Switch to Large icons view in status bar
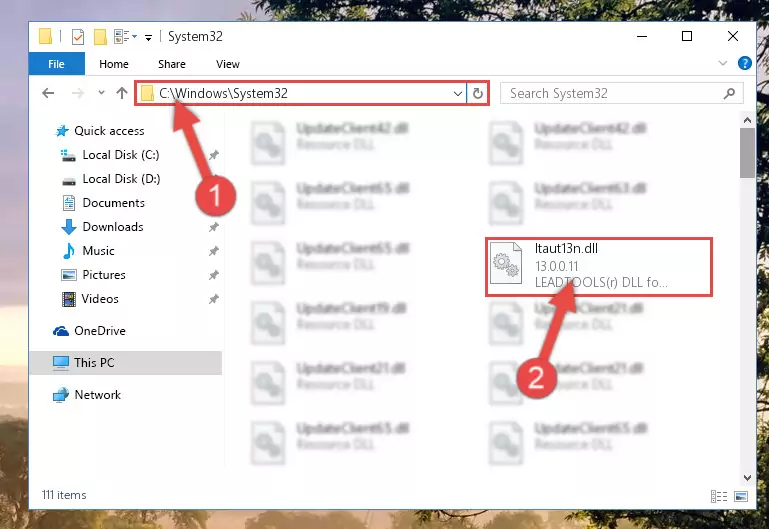This screenshot has width=769, height=529. [x=741, y=496]
